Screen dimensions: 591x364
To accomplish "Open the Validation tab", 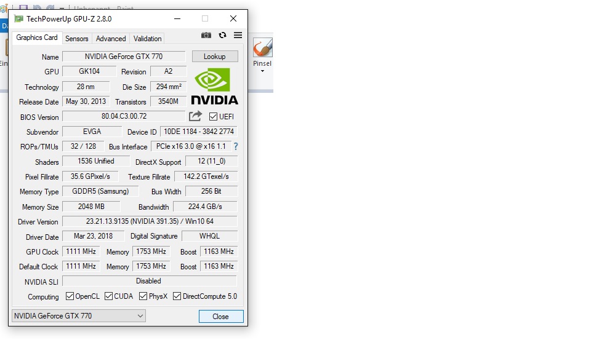I will pyautogui.click(x=147, y=38).
